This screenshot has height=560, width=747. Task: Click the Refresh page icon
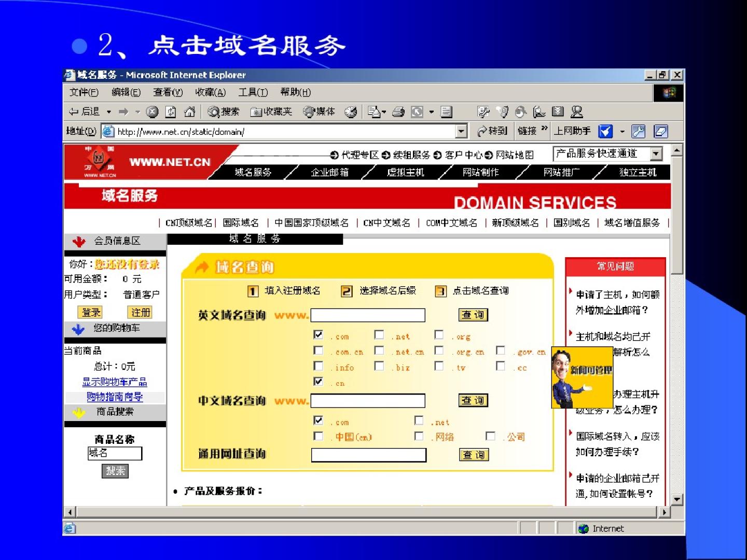pos(171,111)
